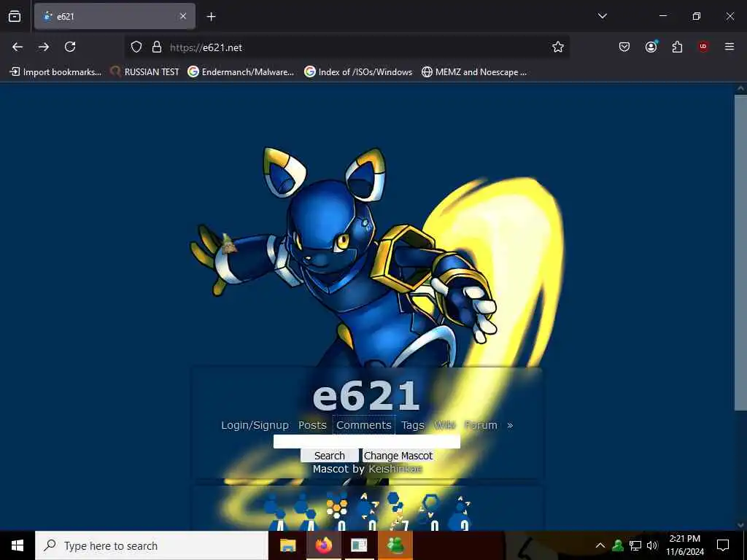
Task: Open the Windows Start menu
Action: 18,545
